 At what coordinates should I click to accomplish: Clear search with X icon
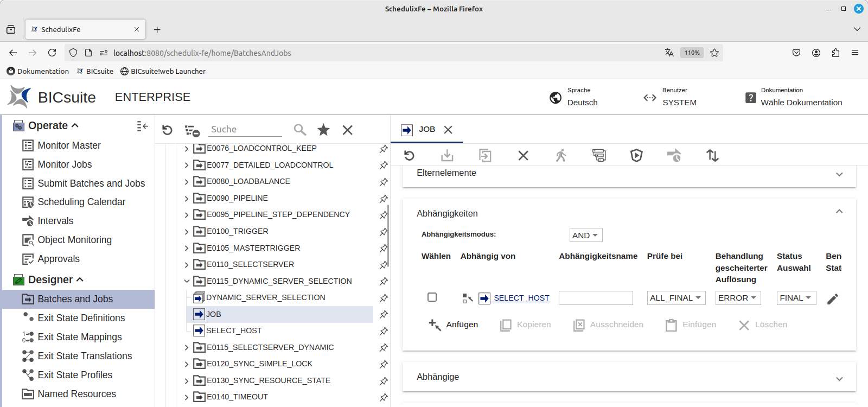coord(348,130)
